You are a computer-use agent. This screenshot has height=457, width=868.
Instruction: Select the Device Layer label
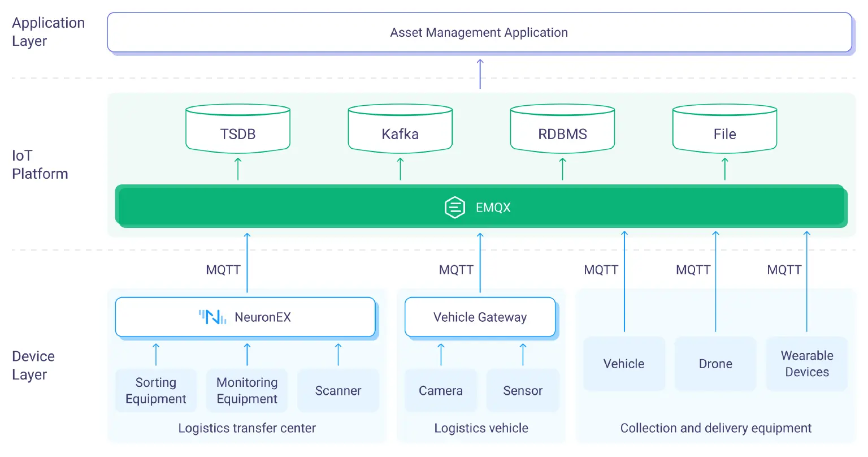click(33, 365)
